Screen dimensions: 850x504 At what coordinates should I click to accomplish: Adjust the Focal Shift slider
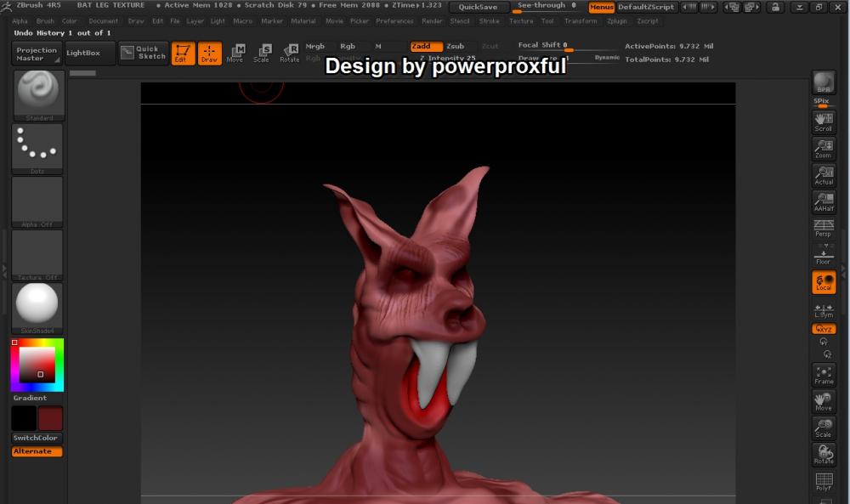[568, 46]
